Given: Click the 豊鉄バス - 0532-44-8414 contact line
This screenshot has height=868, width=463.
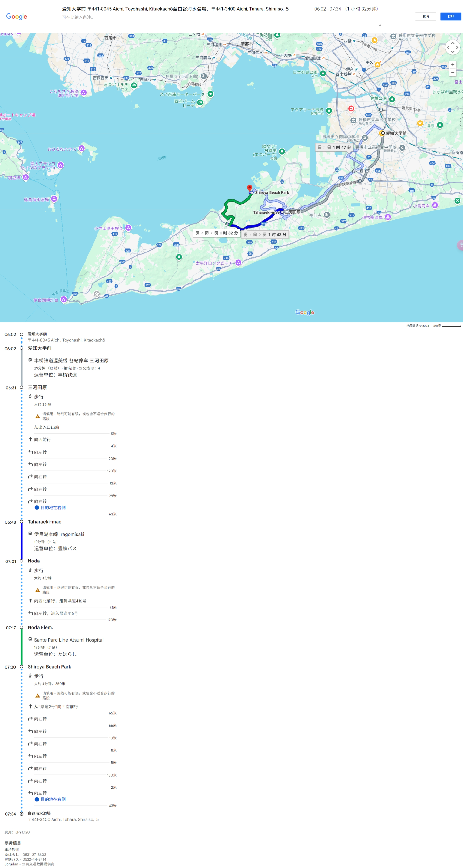Looking at the screenshot, I should click(25, 859).
